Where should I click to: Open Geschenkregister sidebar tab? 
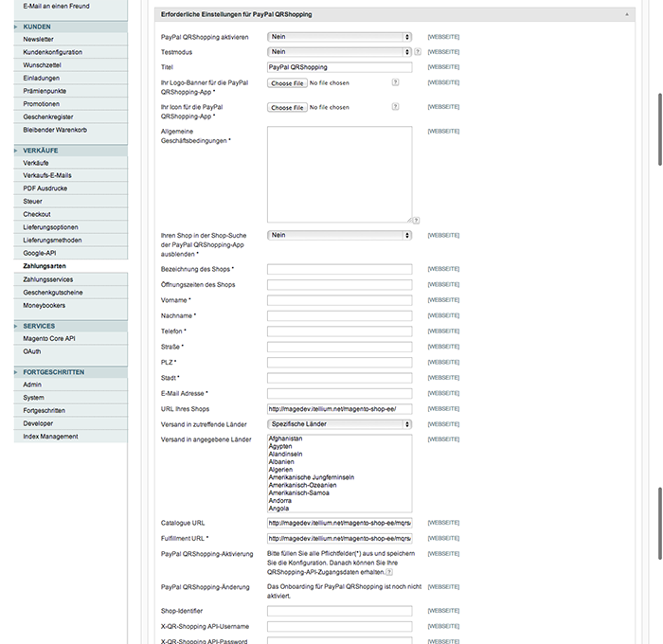(x=71, y=116)
